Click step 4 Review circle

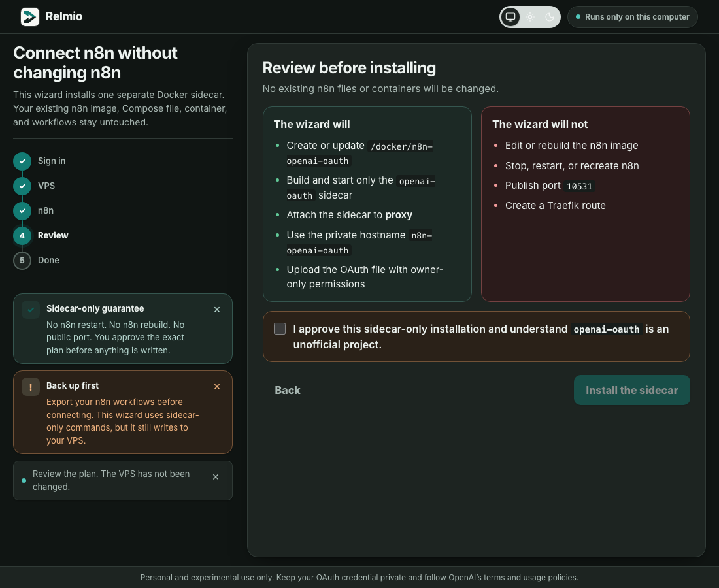click(x=22, y=236)
